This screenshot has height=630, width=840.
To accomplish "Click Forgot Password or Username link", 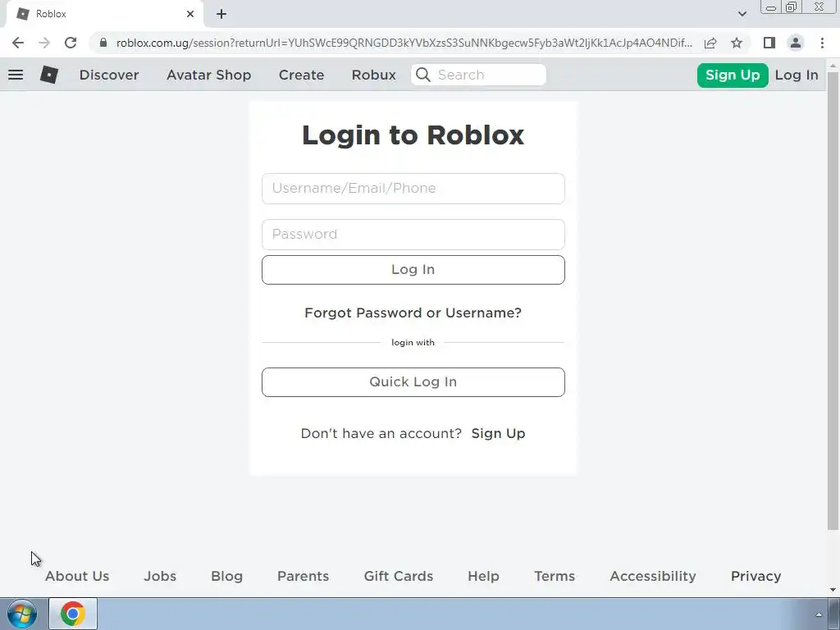I will (x=413, y=313).
